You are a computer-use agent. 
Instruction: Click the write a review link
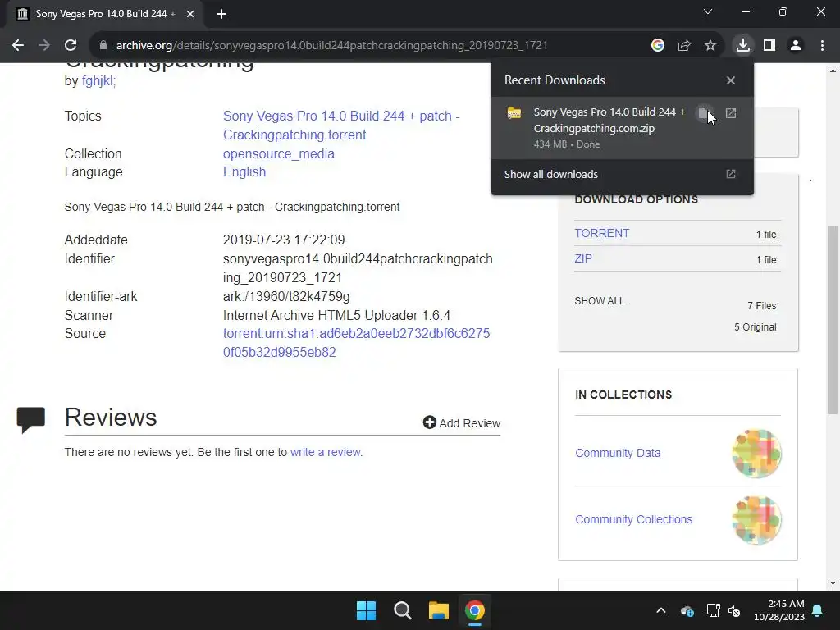tap(326, 452)
